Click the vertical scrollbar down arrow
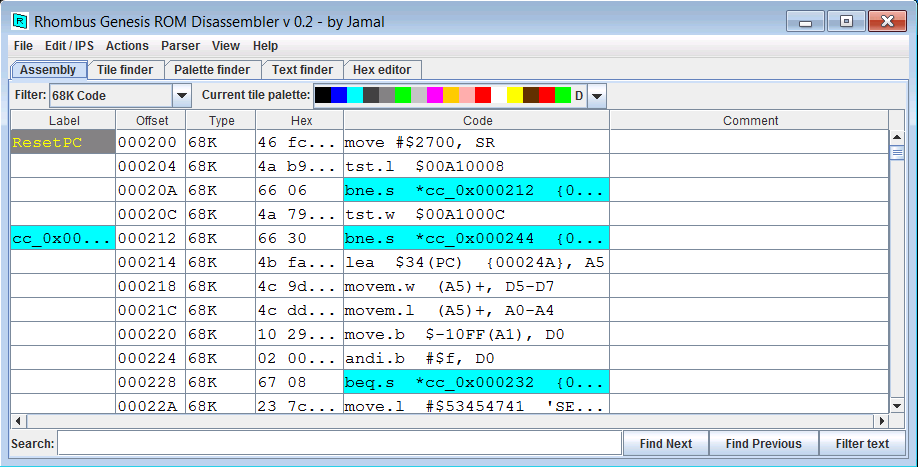919x467 pixels. [x=897, y=405]
